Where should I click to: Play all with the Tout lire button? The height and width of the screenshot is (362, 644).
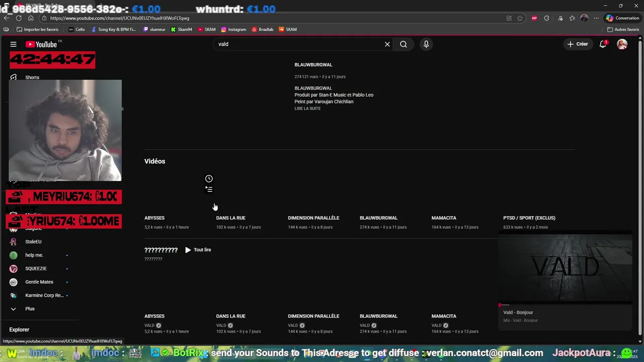pos(198,250)
